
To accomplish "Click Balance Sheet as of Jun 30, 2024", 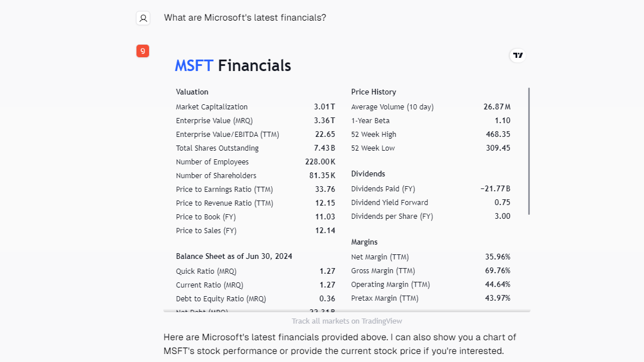I will pos(234,257).
